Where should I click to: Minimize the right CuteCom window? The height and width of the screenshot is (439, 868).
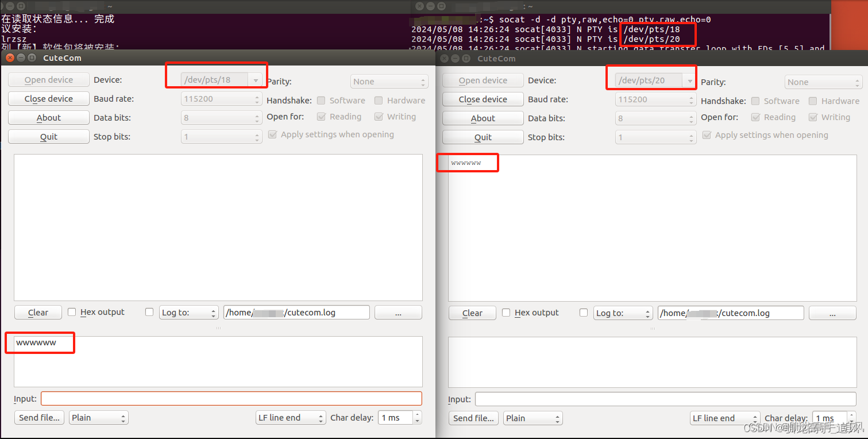coord(456,58)
